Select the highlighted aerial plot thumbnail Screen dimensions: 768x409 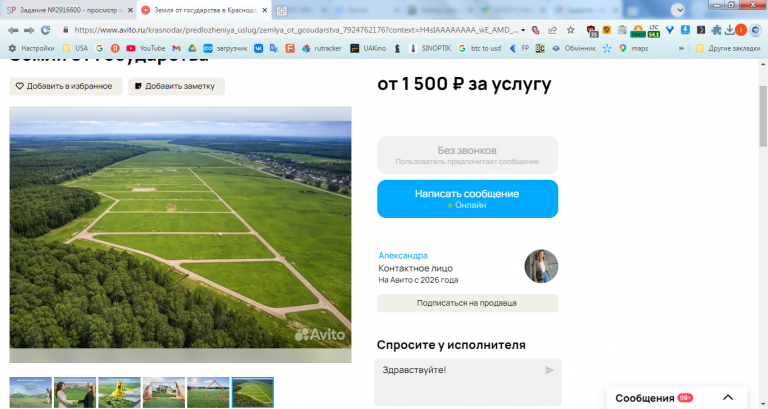(x=253, y=392)
